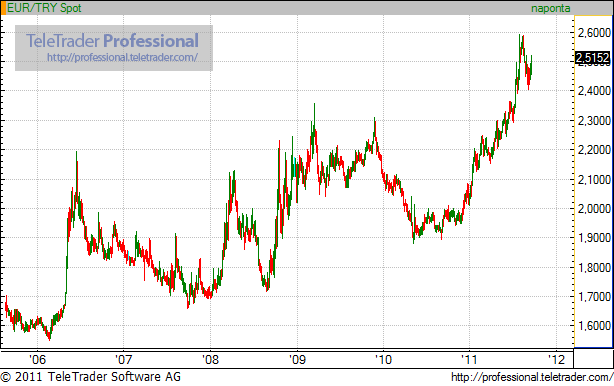Click the current price label 2,5152
This screenshot has height=386, width=614.
(x=592, y=58)
